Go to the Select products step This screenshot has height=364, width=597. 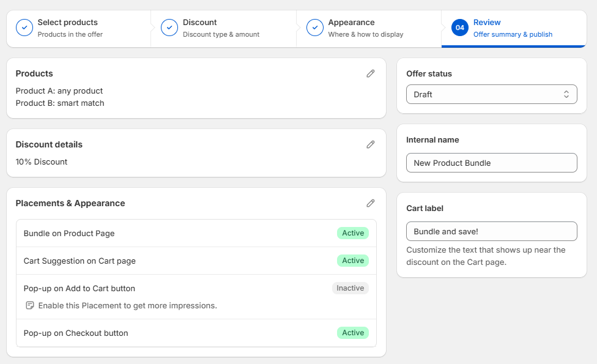(x=79, y=29)
